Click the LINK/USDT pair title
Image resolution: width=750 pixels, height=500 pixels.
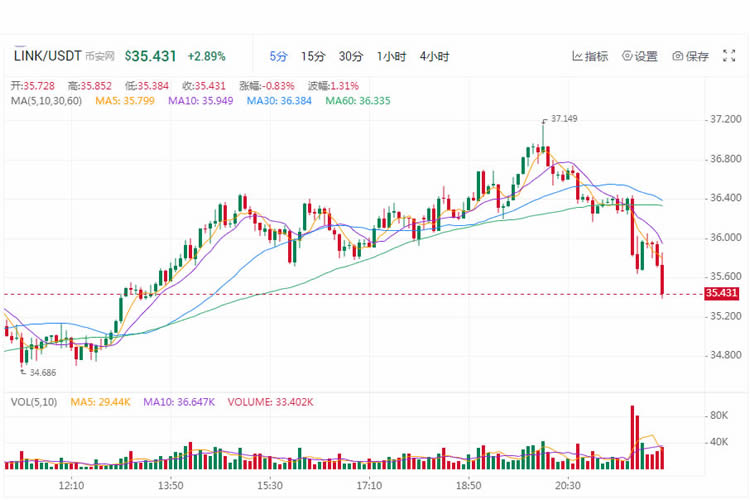pyautogui.click(x=48, y=56)
